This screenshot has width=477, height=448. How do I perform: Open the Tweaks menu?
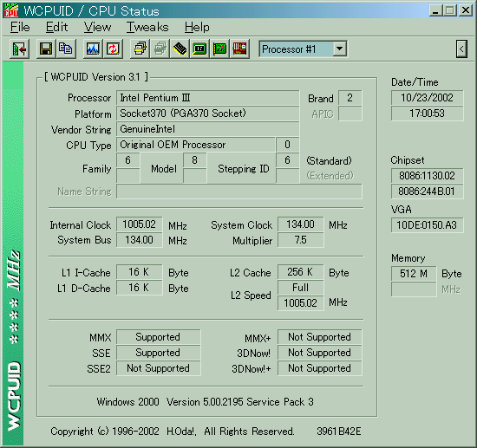click(147, 28)
